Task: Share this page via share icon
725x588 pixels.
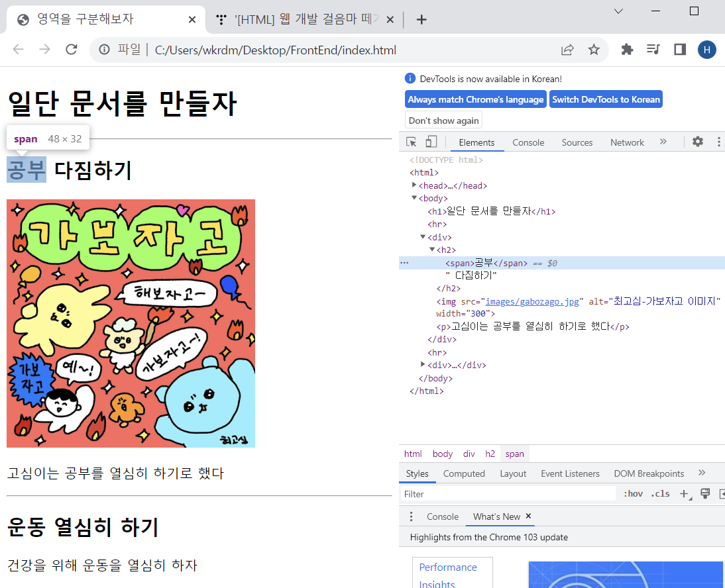Action: (x=567, y=50)
